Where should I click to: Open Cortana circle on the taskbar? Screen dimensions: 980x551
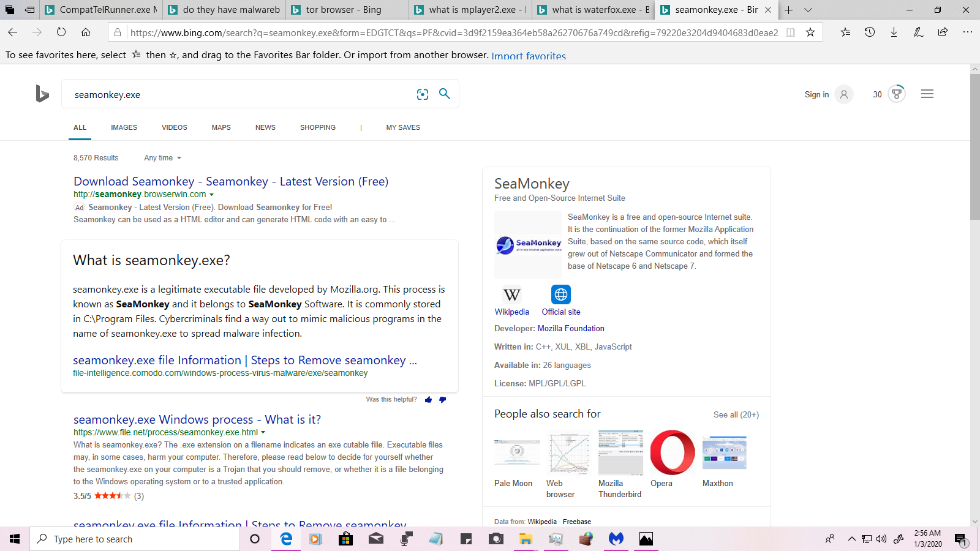pyautogui.click(x=255, y=539)
